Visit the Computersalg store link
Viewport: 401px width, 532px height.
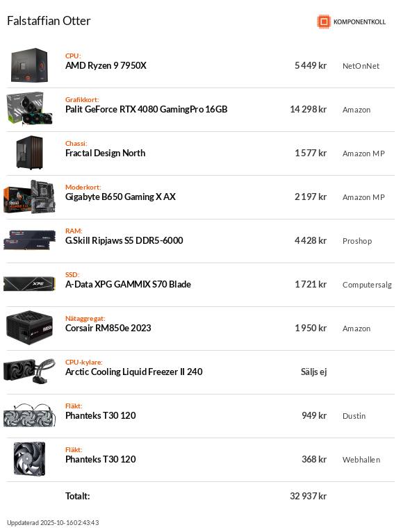click(x=367, y=285)
